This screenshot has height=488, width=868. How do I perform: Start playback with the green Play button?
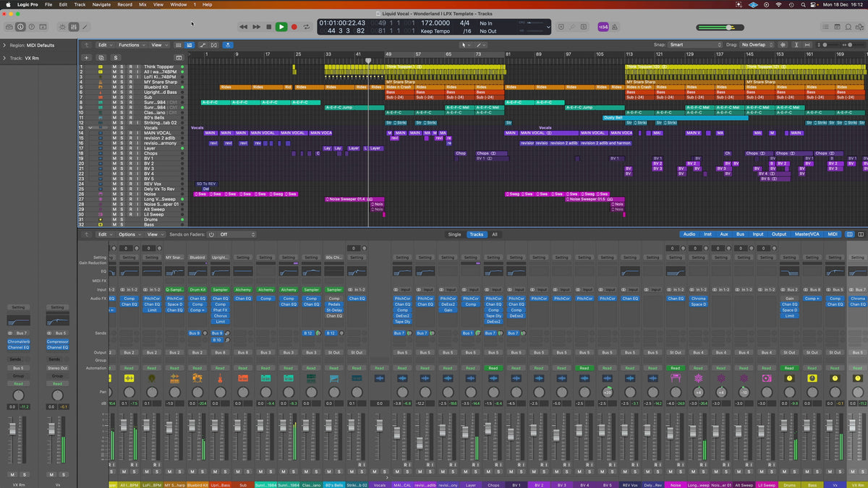click(x=281, y=27)
